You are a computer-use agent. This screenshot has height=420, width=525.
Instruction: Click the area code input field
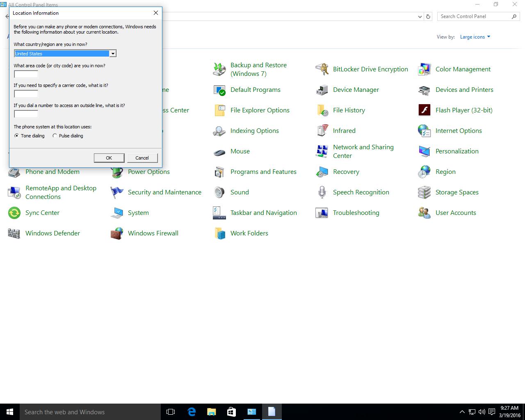coord(26,74)
